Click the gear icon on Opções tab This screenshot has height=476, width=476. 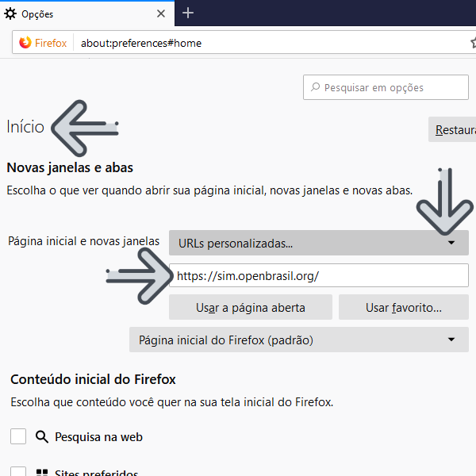click(10, 13)
